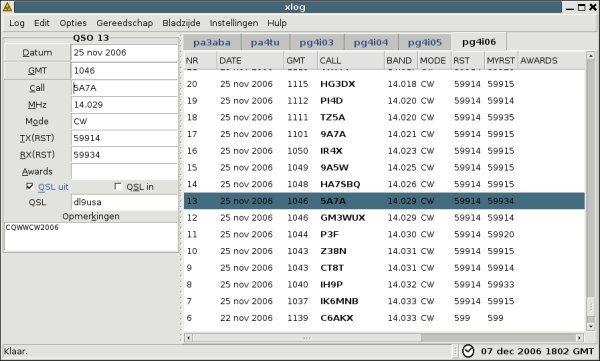Click the horizontal scrollbar left arrow
The width and height of the screenshot is (600, 361).
pyautogui.click(x=188, y=338)
